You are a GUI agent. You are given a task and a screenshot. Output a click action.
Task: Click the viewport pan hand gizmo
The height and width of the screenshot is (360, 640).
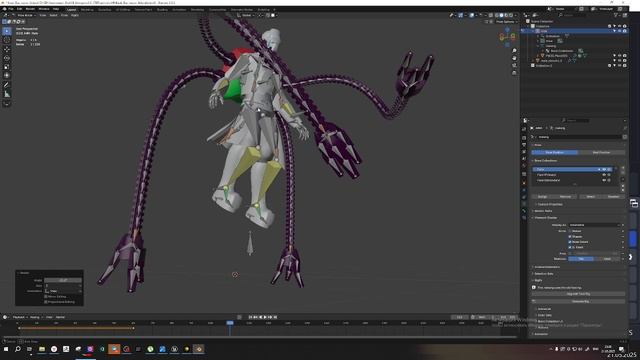514,58
